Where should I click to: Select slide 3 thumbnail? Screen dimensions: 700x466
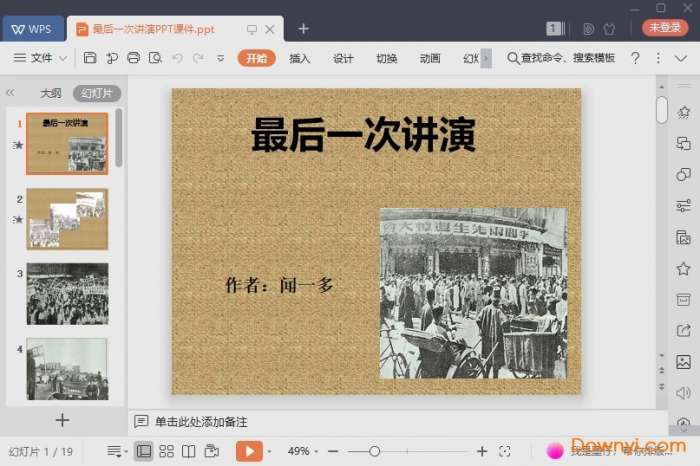pos(67,293)
